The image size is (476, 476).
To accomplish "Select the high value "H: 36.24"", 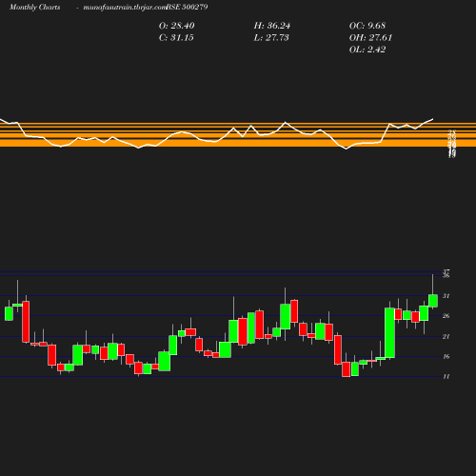I will [x=272, y=26].
